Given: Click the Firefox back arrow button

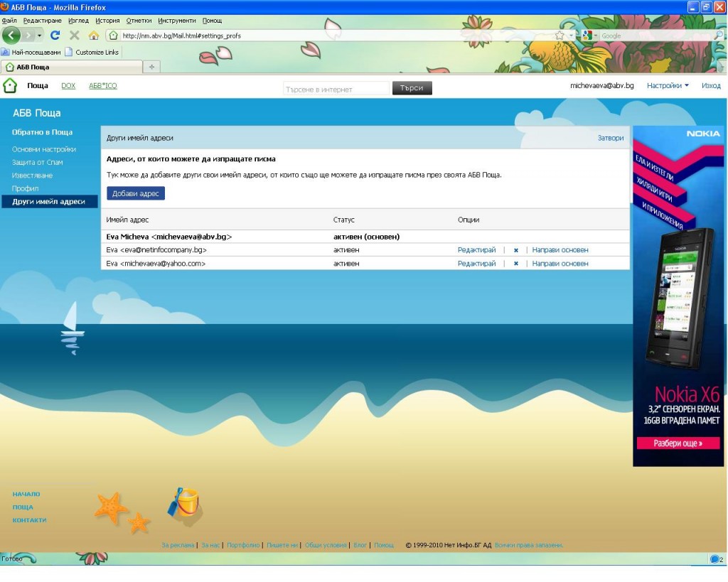Looking at the screenshot, I should [x=11, y=35].
